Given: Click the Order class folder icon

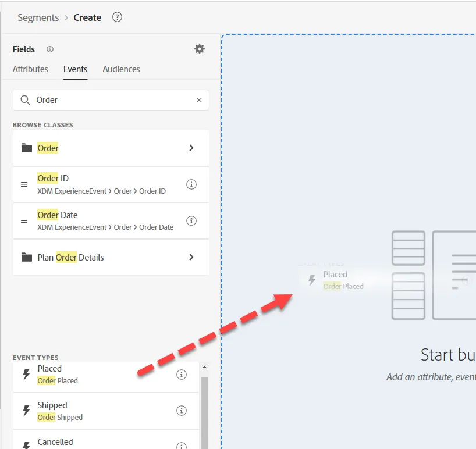Looking at the screenshot, I should (27, 148).
